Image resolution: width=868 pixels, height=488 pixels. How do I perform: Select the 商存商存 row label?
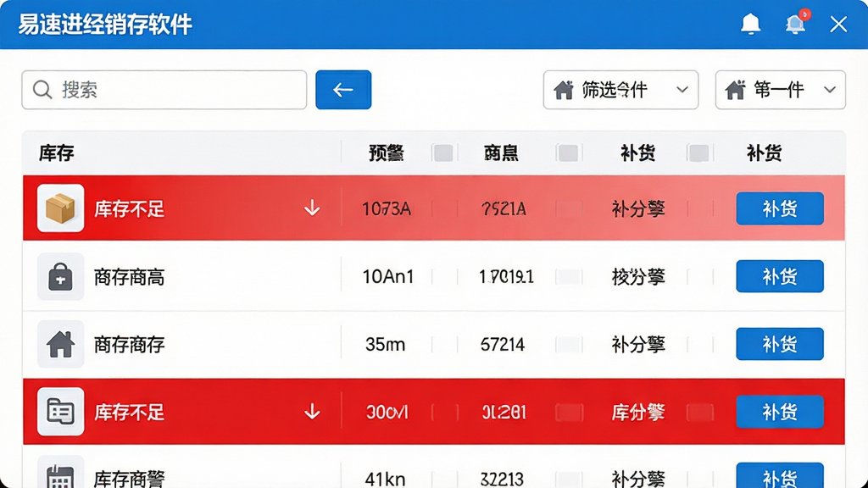pos(129,345)
